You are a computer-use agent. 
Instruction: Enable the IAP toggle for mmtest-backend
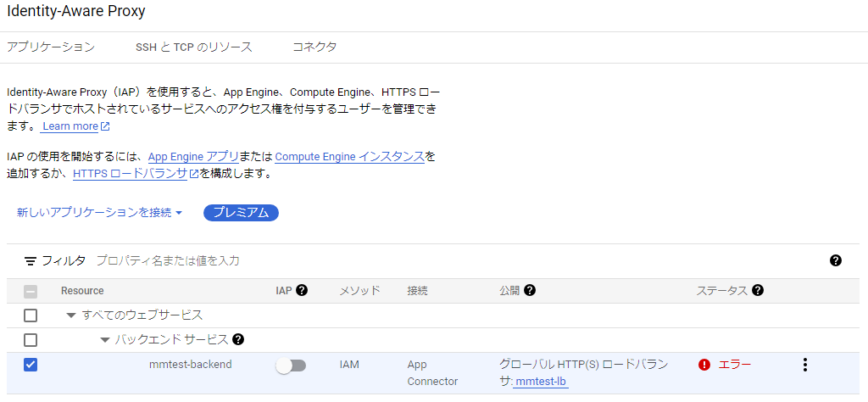tap(291, 366)
